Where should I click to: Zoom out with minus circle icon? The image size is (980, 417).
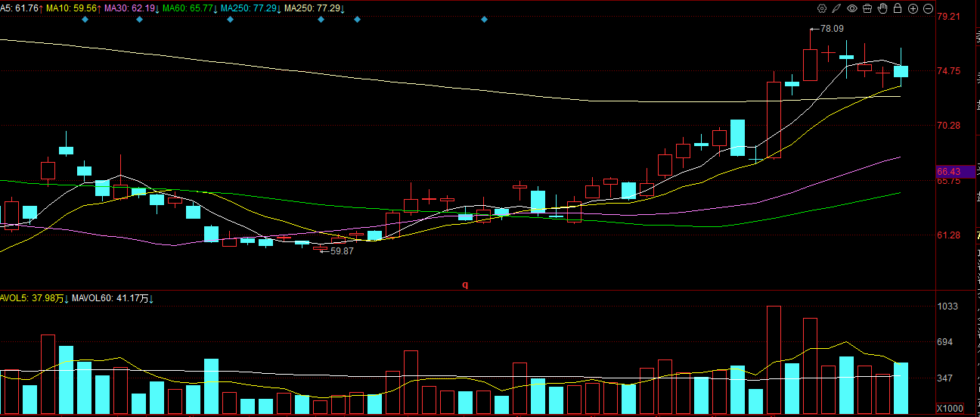click(928, 9)
